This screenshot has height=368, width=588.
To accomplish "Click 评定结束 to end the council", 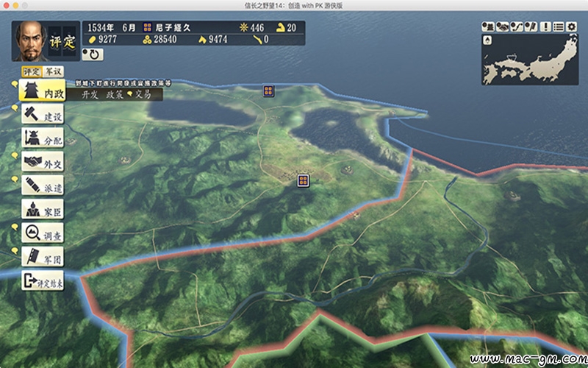I will 43,280.
